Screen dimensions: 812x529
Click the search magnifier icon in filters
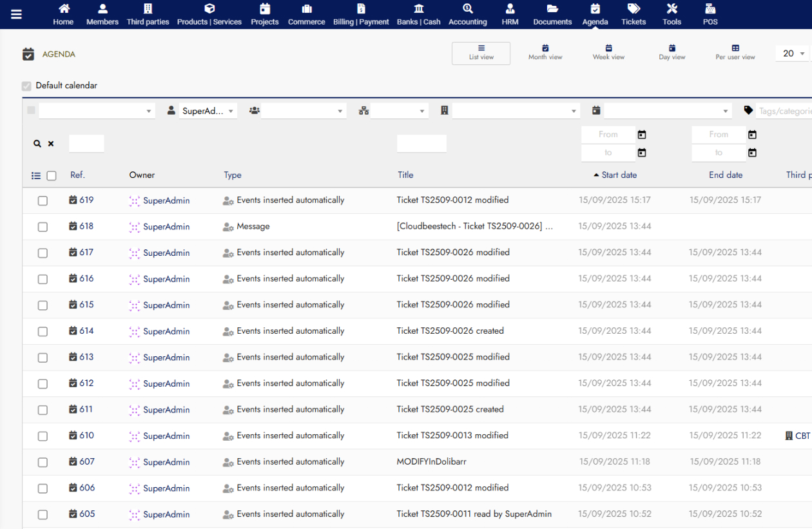click(x=37, y=144)
